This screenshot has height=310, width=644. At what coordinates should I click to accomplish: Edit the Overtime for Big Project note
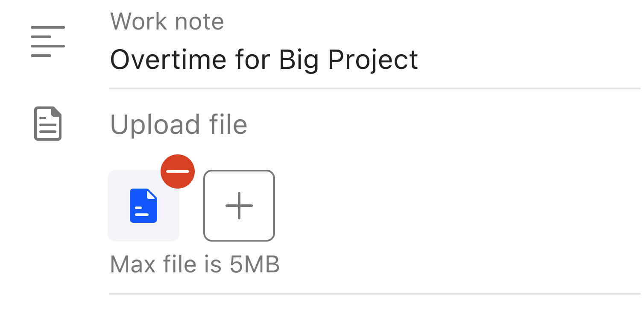point(264,60)
